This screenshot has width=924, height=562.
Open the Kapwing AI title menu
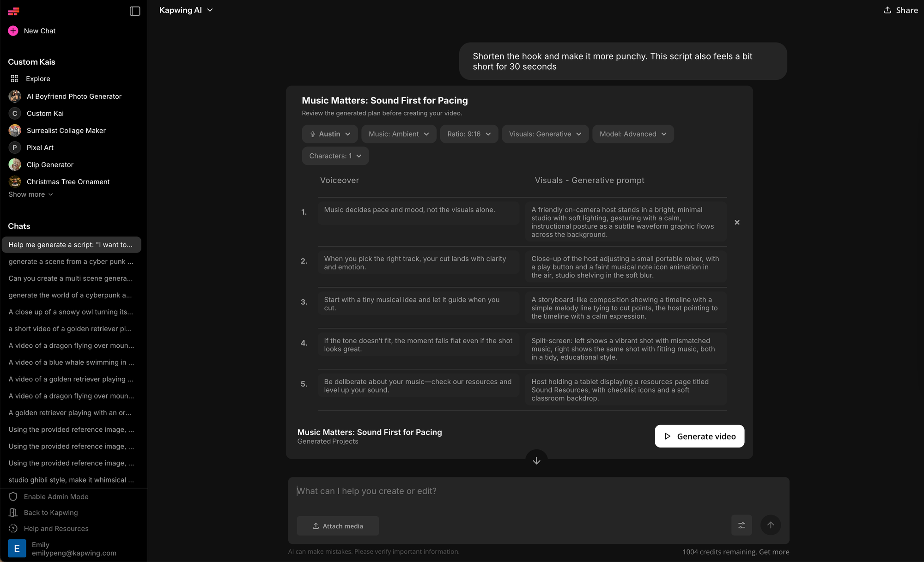pos(186,10)
